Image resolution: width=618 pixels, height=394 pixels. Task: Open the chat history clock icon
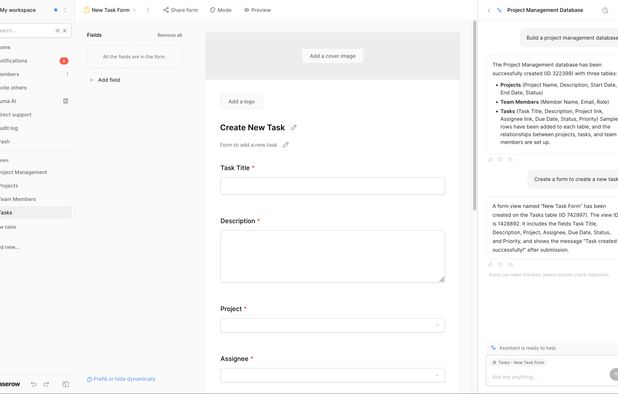point(605,10)
